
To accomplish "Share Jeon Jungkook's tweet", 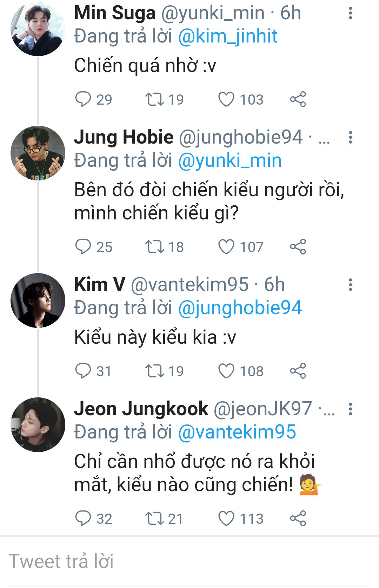I will click(298, 518).
